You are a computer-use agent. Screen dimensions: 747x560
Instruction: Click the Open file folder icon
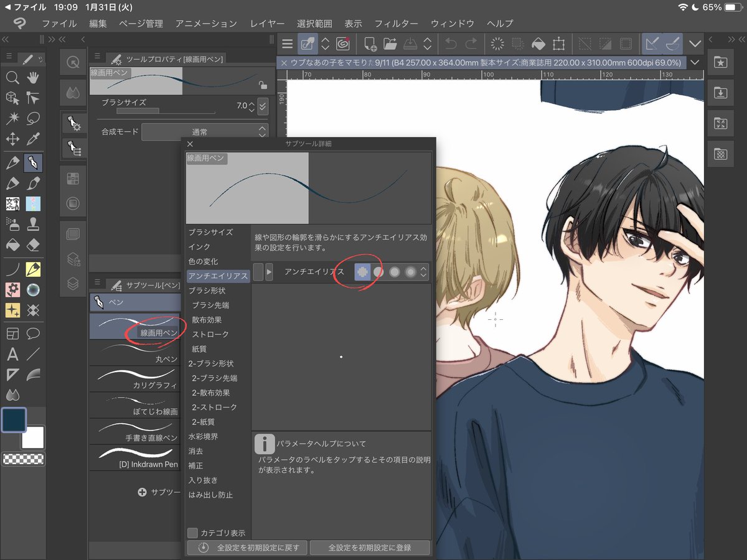390,44
